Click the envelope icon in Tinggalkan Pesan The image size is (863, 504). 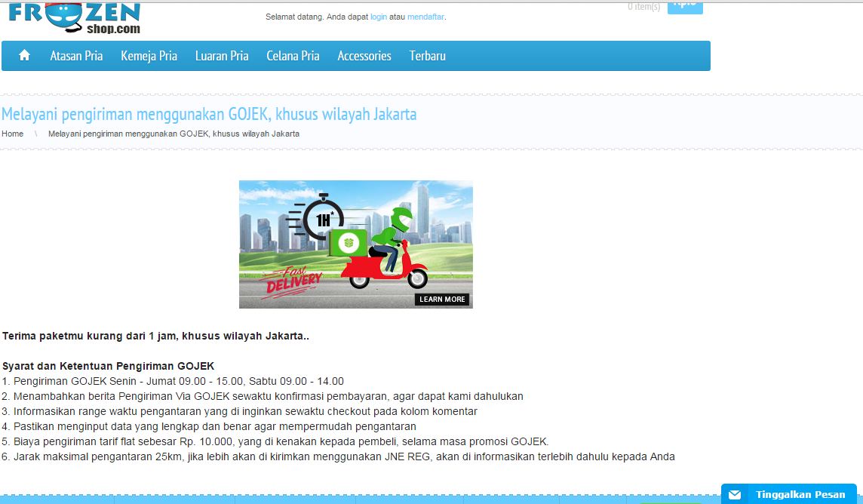coord(735,495)
